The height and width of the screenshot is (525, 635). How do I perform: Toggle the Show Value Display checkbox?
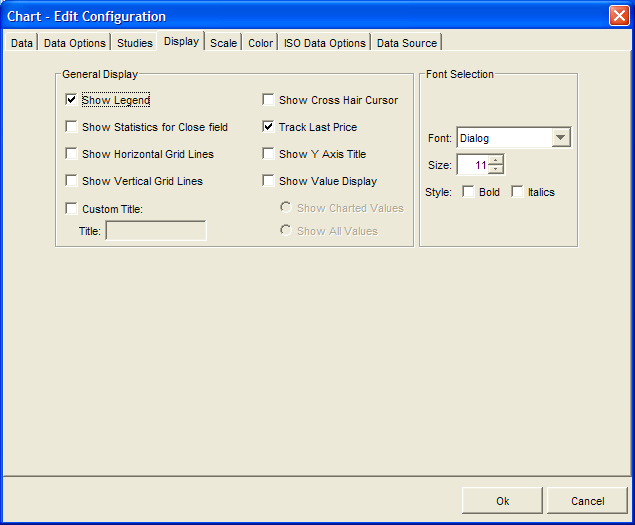[268, 181]
